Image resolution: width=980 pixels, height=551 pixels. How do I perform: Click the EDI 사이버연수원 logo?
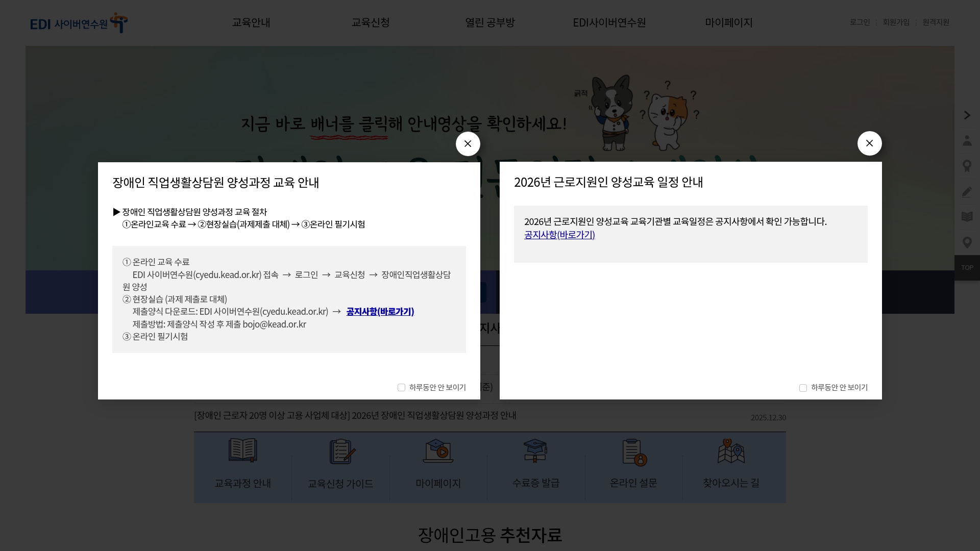click(78, 22)
